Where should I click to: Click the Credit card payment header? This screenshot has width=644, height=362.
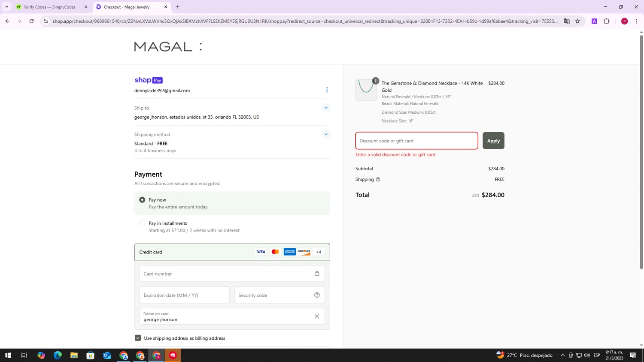pos(232,252)
